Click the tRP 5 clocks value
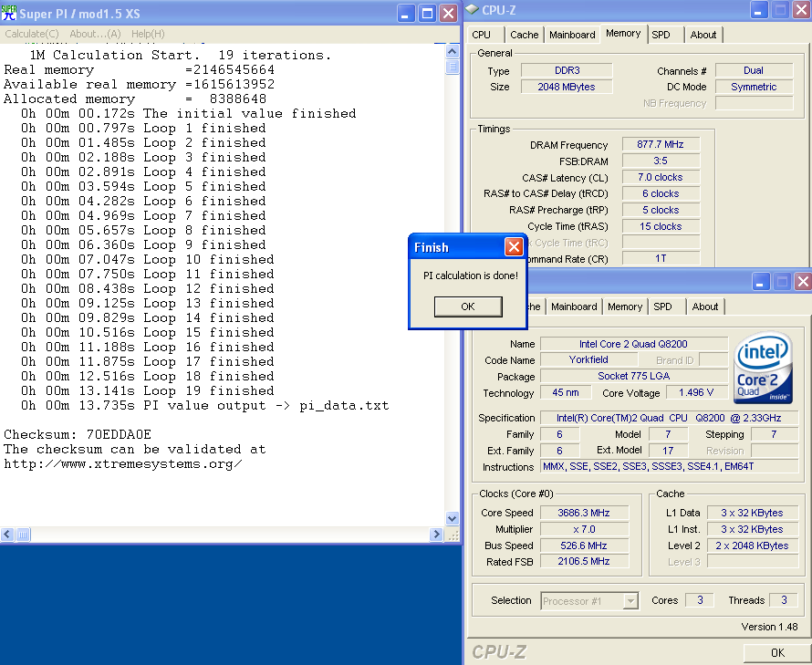This screenshot has width=812, height=665. tap(661, 210)
